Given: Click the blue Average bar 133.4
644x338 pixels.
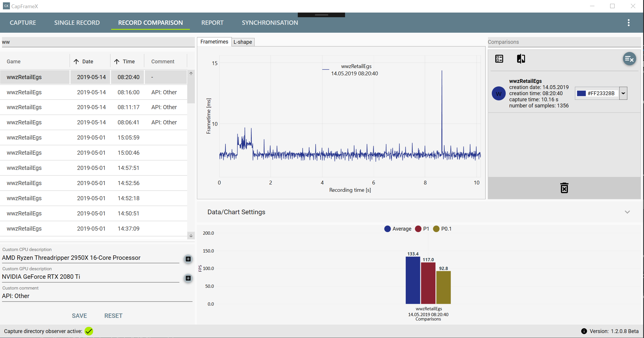Looking at the screenshot, I should click(413, 280).
